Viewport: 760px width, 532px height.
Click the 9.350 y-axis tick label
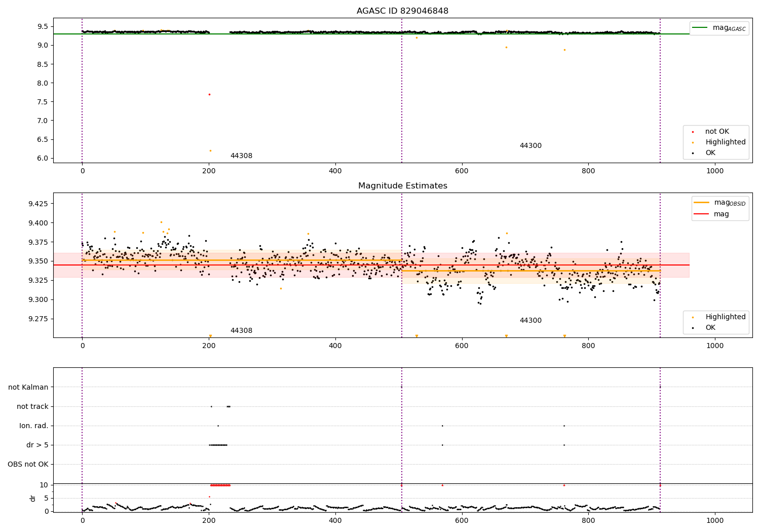pyautogui.click(x=39, y=261)
